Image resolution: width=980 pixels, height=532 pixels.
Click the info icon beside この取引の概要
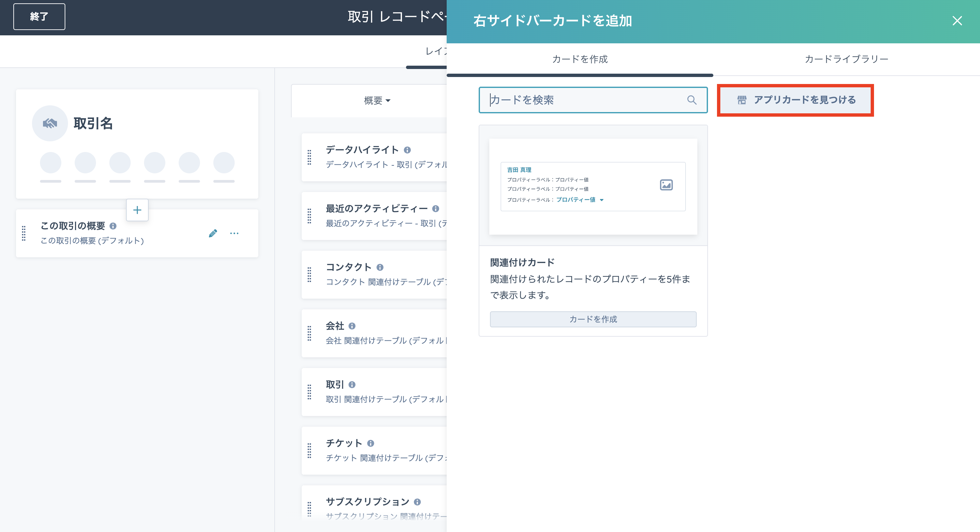tap(113, 226)
